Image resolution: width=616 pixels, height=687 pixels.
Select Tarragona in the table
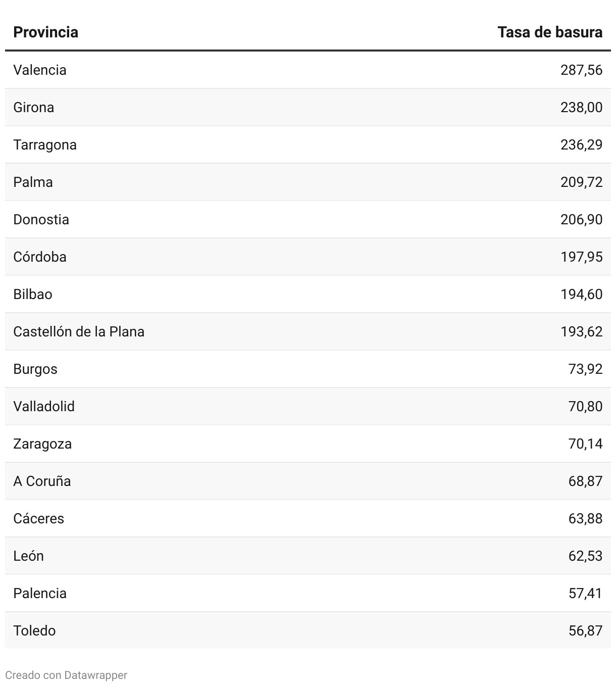pyautogui.click(x=45, y=145)
